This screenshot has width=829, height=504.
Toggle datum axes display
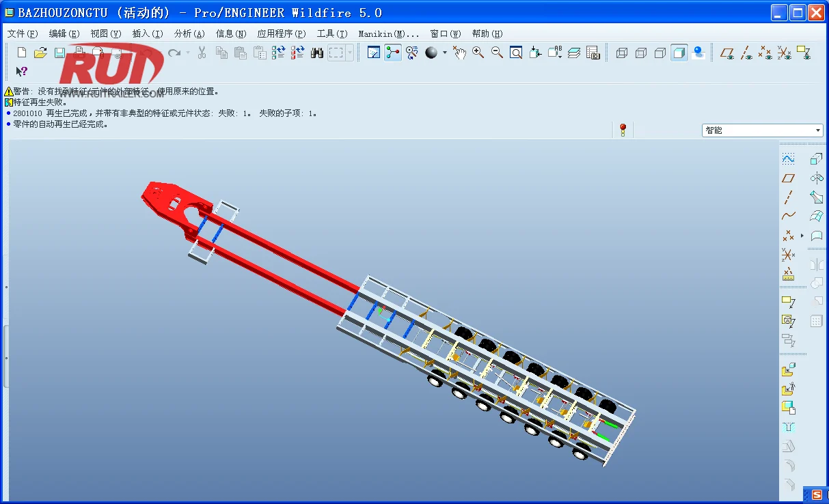tap(747, 53)
